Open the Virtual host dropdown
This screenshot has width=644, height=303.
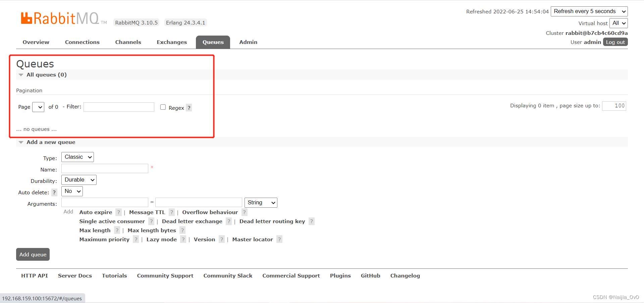coord(618,23)
